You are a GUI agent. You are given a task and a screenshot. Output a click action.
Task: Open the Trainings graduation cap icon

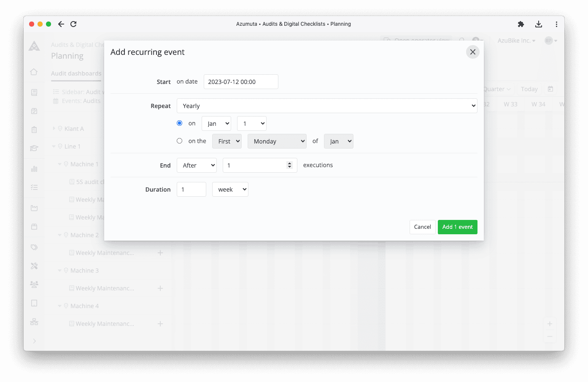click(x=34, y=148)
